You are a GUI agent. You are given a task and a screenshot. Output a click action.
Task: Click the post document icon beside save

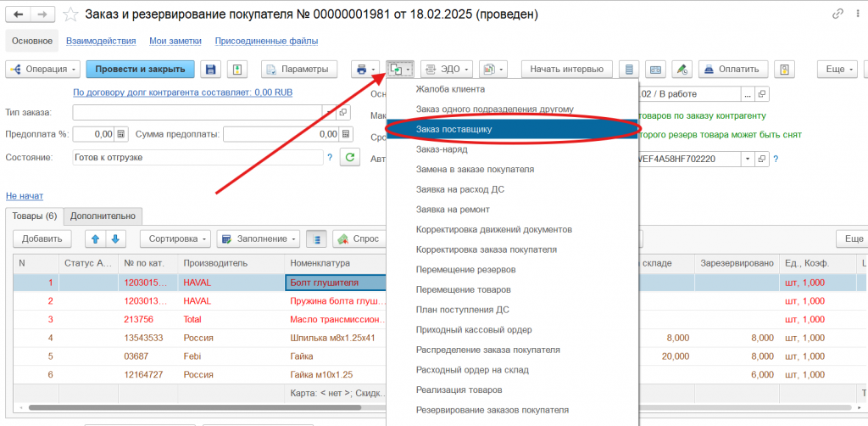pos(238,69)
